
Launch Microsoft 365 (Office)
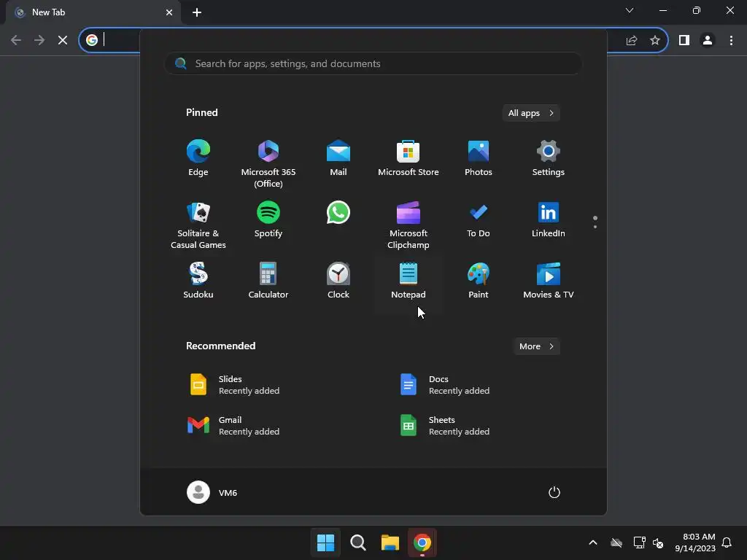coord(268,163)
